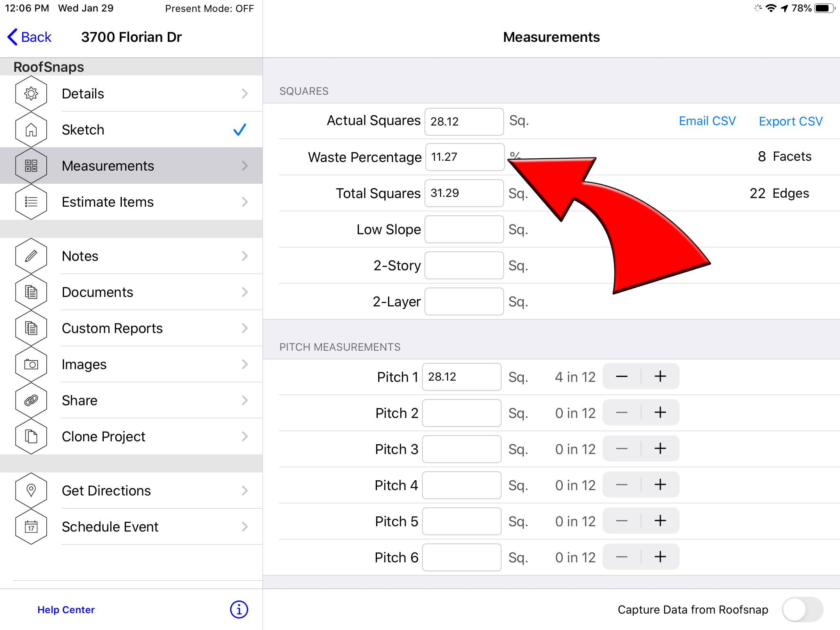This screenshot has height=630, width=840.
Task: Open the Estimate Items menu entry
Action: pos(131,202)
